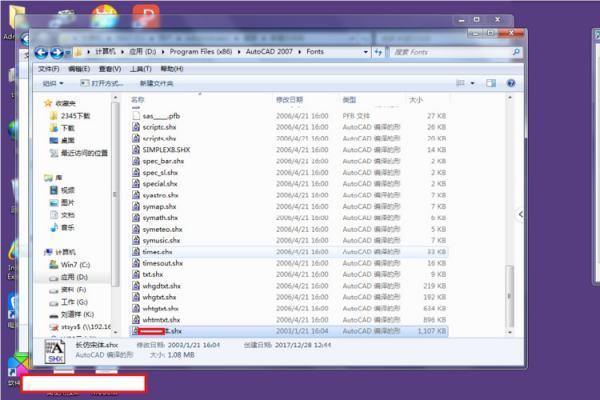
Task: Open the 文件(F) menu
Action: (49, 69)
